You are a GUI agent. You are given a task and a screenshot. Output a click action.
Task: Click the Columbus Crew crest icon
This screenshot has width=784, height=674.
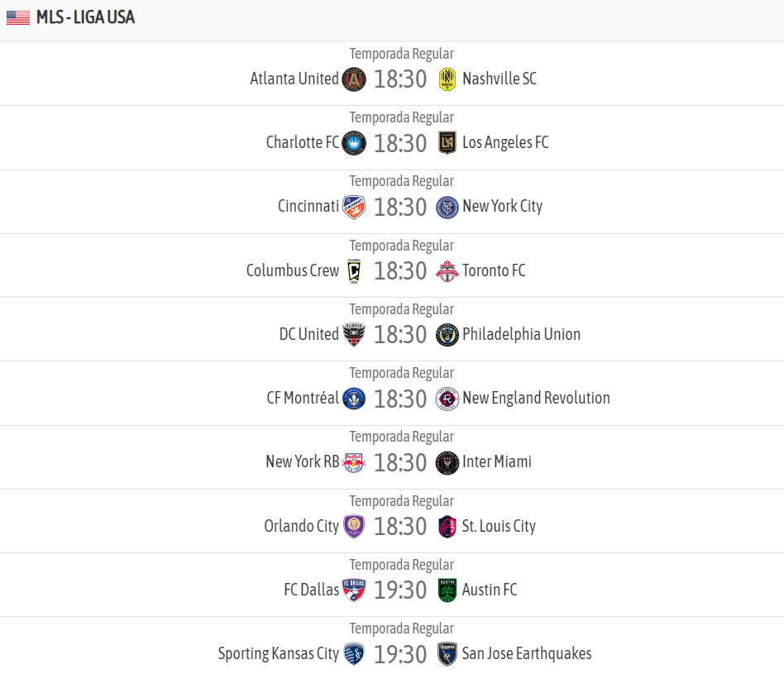click(354, 271)
